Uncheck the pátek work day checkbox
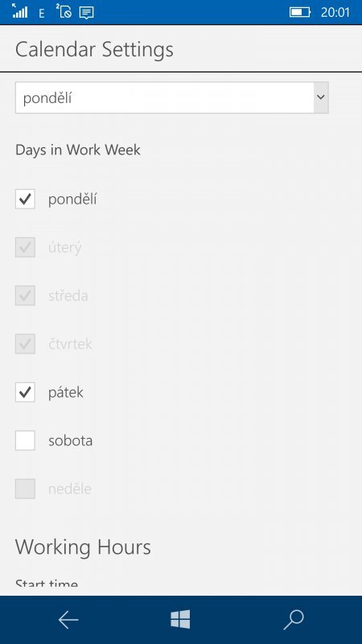 coord(25,392)
